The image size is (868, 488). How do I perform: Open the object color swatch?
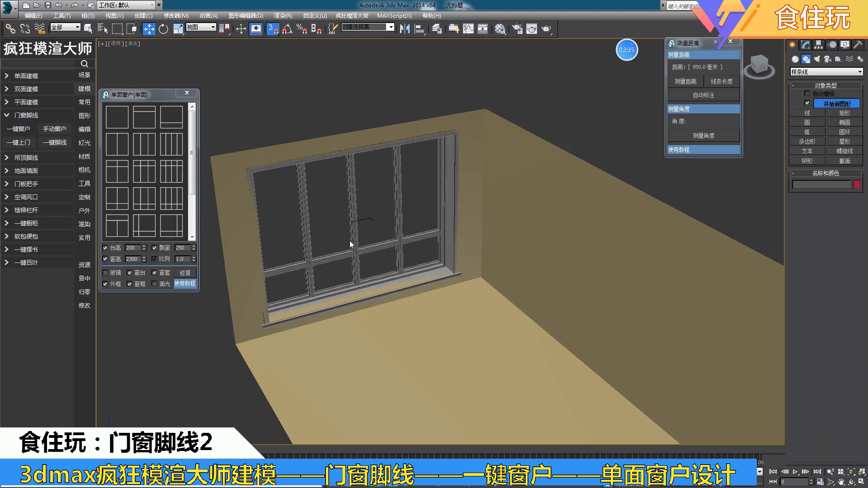858,184
